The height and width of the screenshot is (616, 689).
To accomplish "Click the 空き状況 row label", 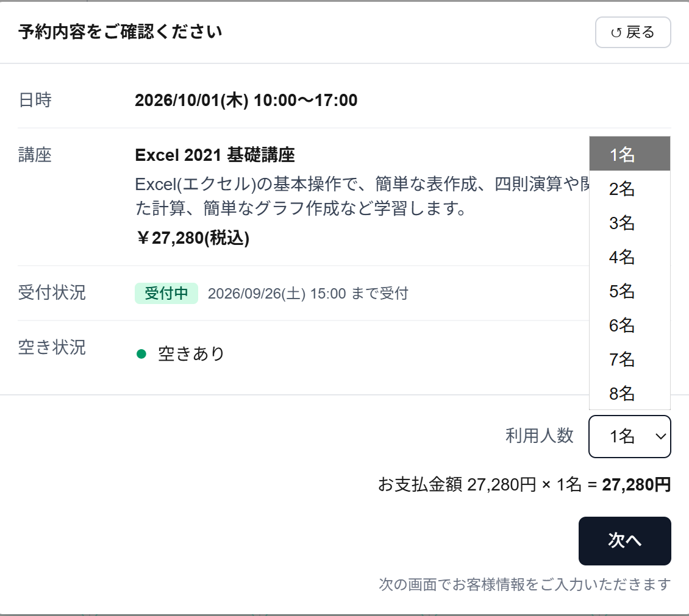I will 52,347.
